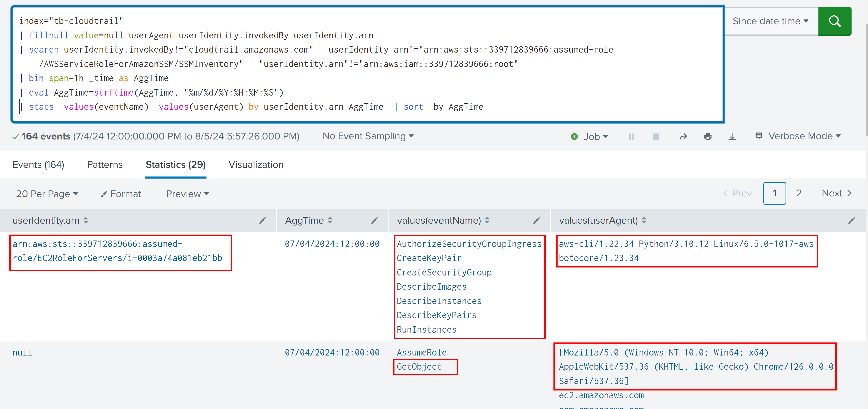Pause the search job
This screenshot has width=868, height=409.
pyautogui.click(x=631, y=136)
